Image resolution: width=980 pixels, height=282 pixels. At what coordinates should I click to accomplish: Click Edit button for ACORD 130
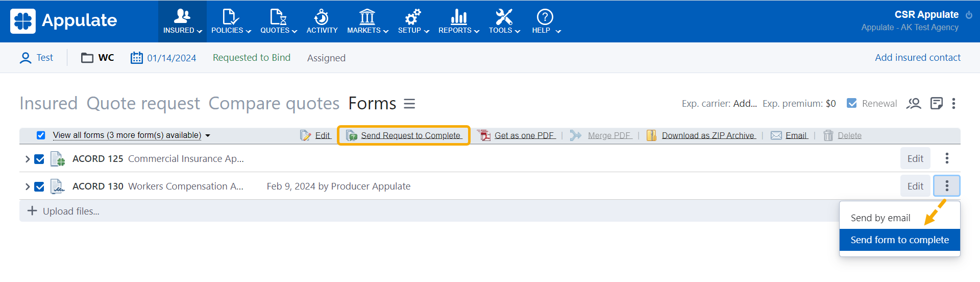[x=915, y=186]
